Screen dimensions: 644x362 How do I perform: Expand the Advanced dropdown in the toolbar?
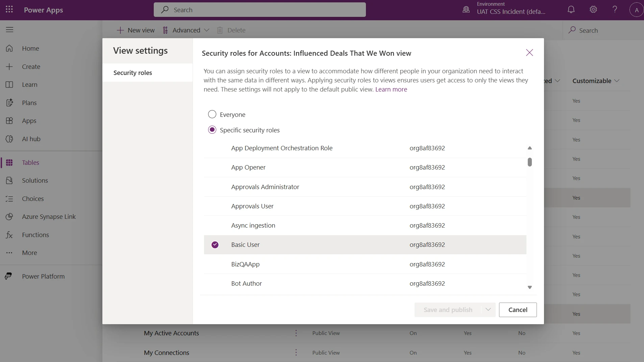(206, 30)
